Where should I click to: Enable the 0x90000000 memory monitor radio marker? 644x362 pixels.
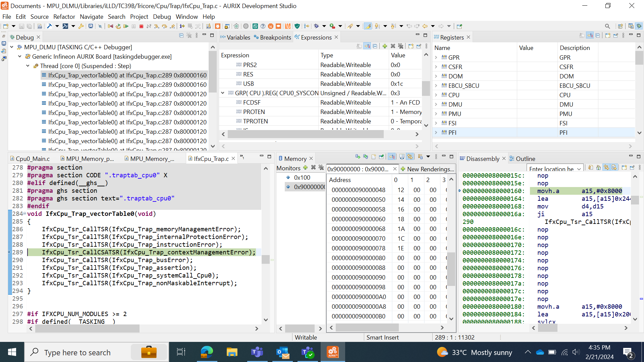288,187
